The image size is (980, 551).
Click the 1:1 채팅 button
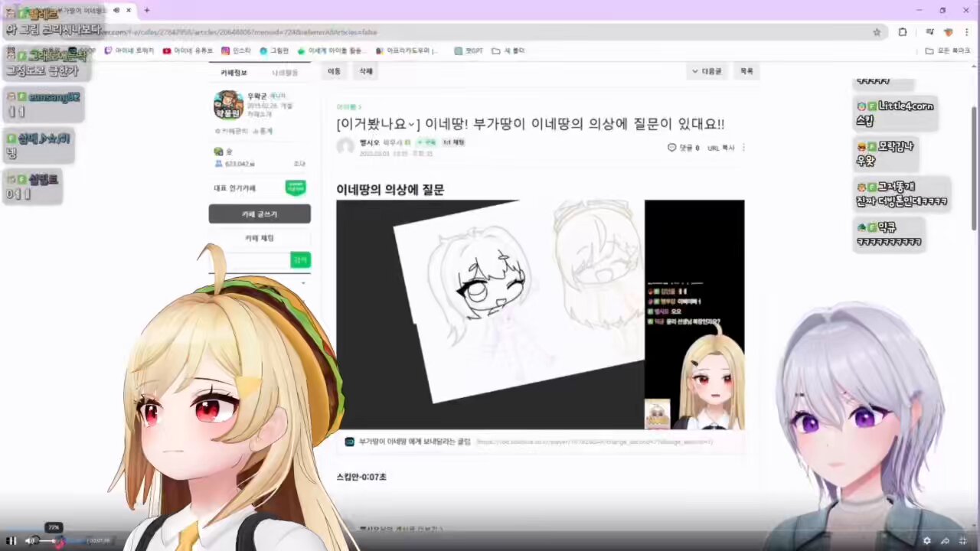(453, 142)
